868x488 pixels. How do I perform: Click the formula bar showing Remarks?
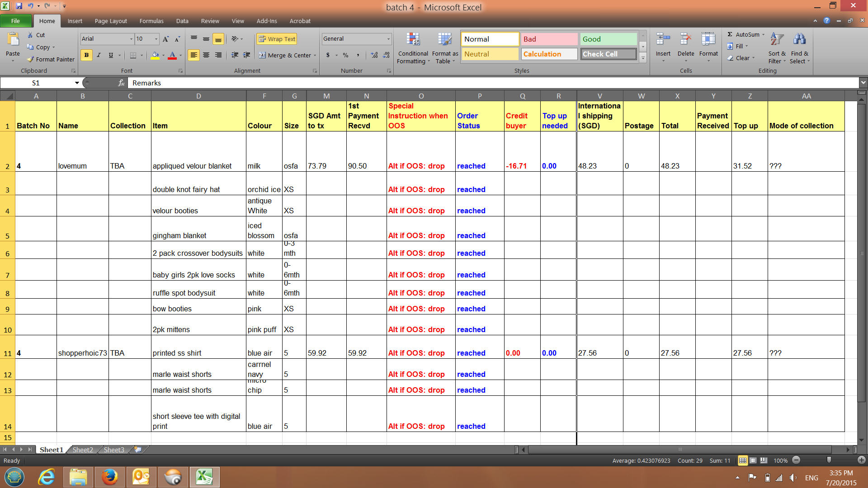pyautogui.click(x=493, y=83)
